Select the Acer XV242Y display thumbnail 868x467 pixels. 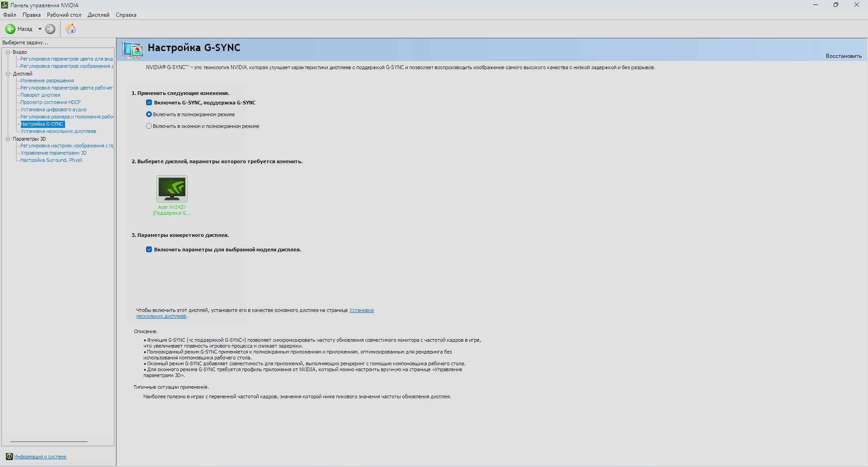coord(172,189)
